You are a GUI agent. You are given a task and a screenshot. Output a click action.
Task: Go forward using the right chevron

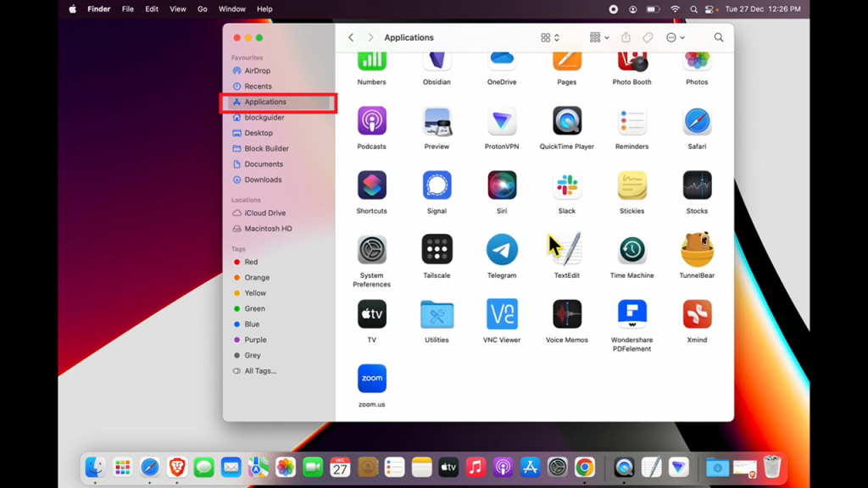pyautogui.click(x=371, y=37)
